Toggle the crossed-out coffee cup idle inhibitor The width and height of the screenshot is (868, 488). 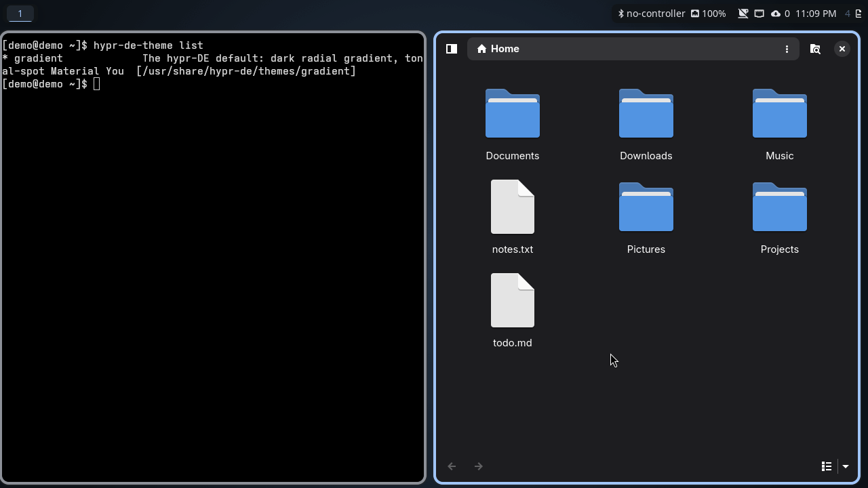pos(743,14)
